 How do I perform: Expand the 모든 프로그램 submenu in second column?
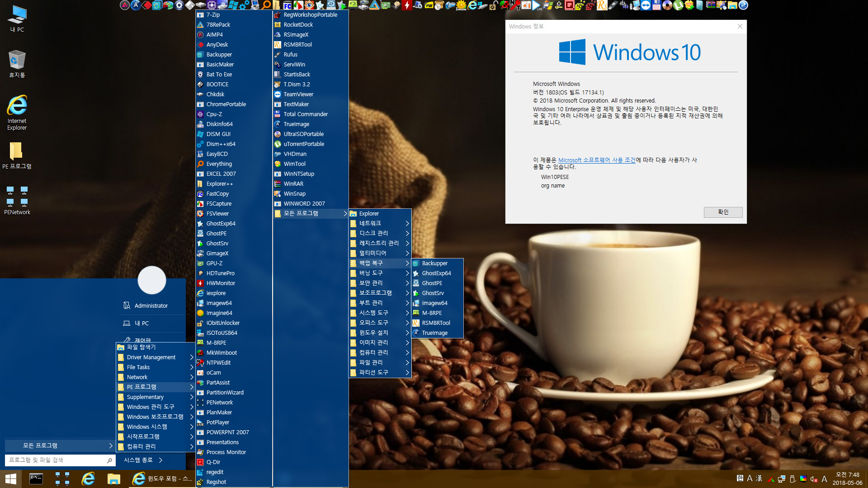coord(311,214)
